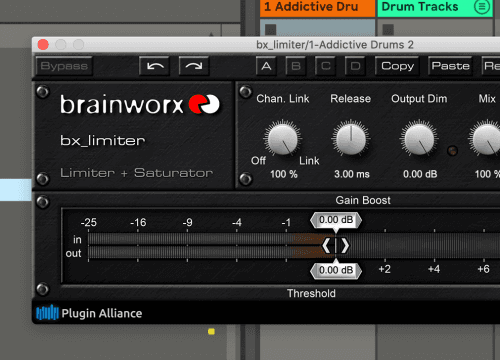Click the Limiter + Saturator text

point(136,173)
